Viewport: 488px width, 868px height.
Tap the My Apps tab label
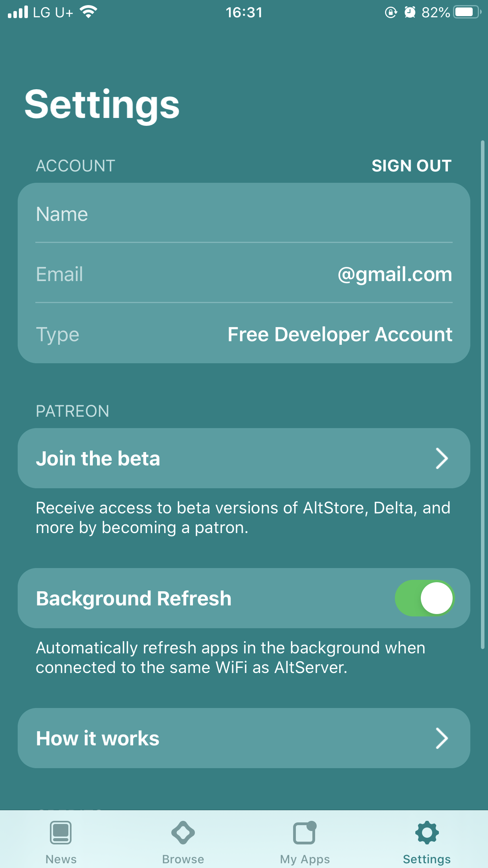coord(305,859)
